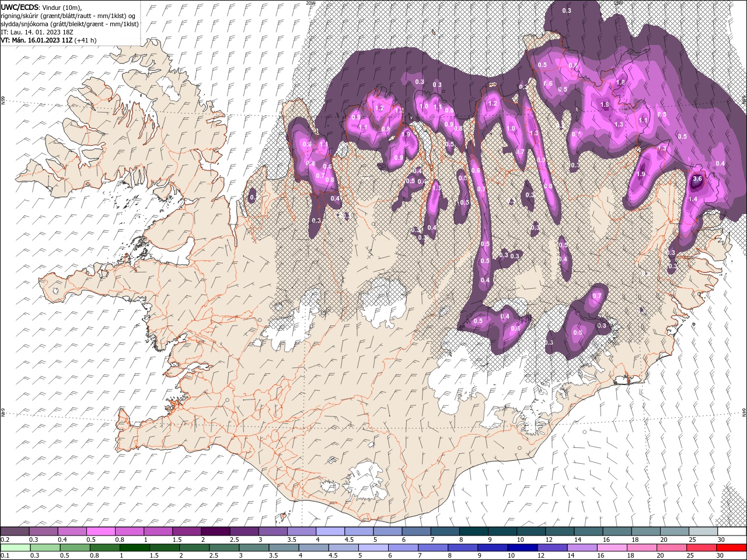
Task: Click the light gray 25 swatch in snow legend
Action: pyautogui.click(x=703, y=531)
